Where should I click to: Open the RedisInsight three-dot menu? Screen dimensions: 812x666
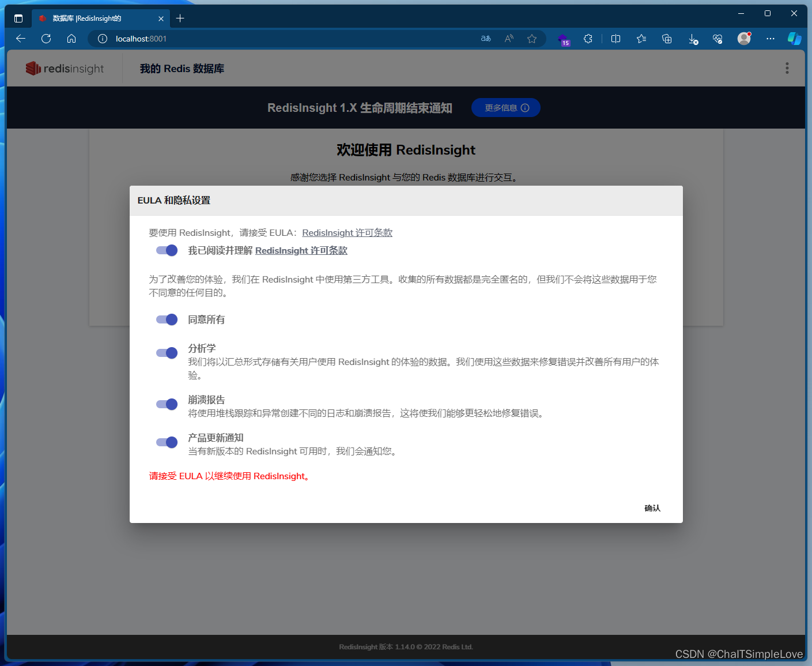coord(787,68)
